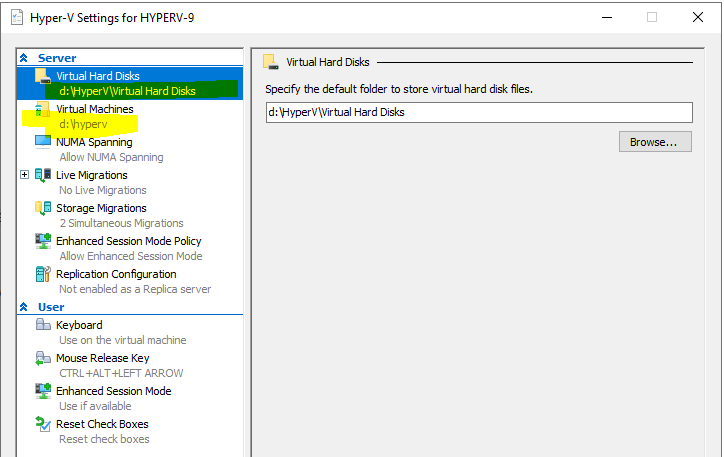
Task: Open Live Migrations settings
Action: pyautogui.click(x=92, y=175)
